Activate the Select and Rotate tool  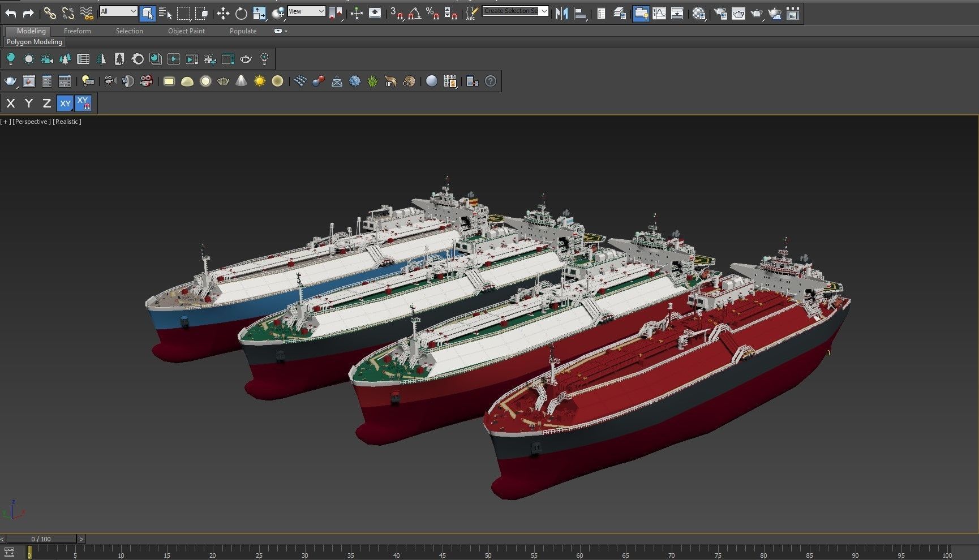pos(241,14)
